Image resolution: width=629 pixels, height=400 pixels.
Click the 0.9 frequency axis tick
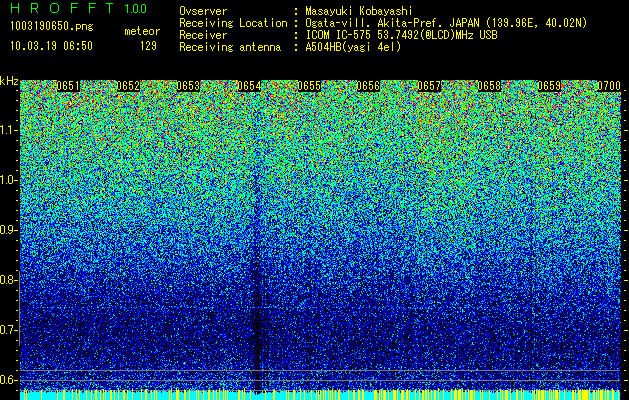coord(8,230)
